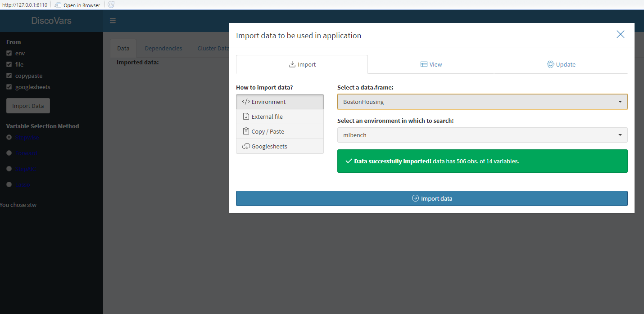Click the 'You chose stw' text
The width and height of the screenshot is (644, 314).
[x=18, y=205]
